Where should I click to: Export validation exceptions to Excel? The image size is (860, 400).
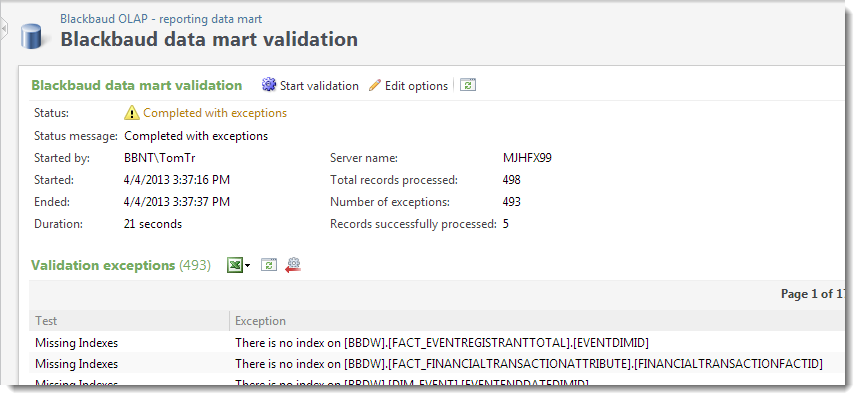pos(235,265)
